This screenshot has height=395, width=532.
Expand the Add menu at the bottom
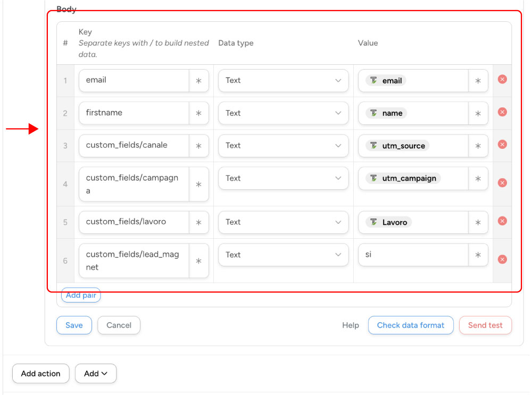(96, 373)
